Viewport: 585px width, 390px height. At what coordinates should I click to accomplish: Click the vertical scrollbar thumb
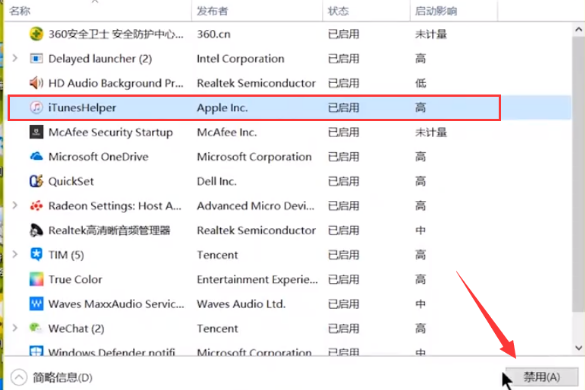(578, 174)
